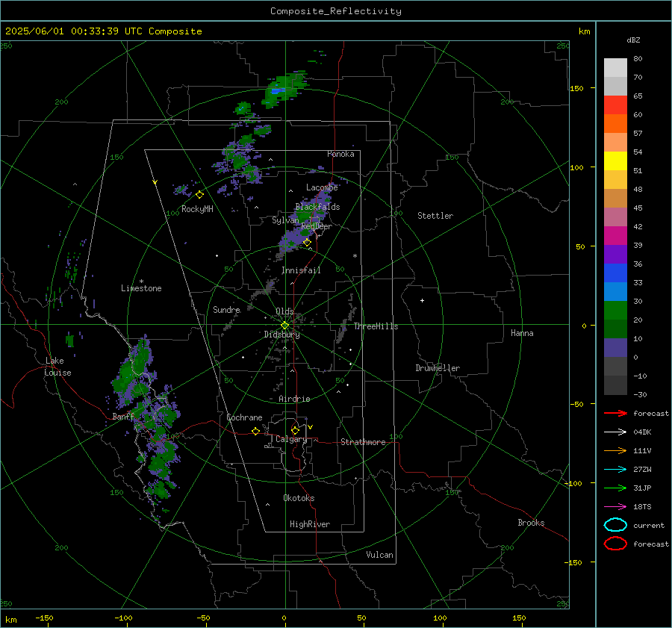Click the white 04DK arrow in legend
The height and width of the screenshot is (628, 672).
click(x=615, y=432)
